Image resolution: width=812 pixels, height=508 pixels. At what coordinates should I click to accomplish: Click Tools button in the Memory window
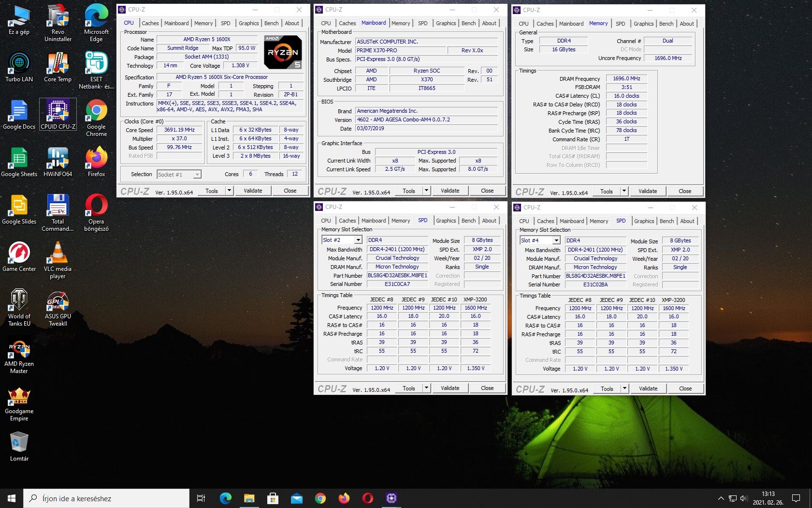coord(607,191)
